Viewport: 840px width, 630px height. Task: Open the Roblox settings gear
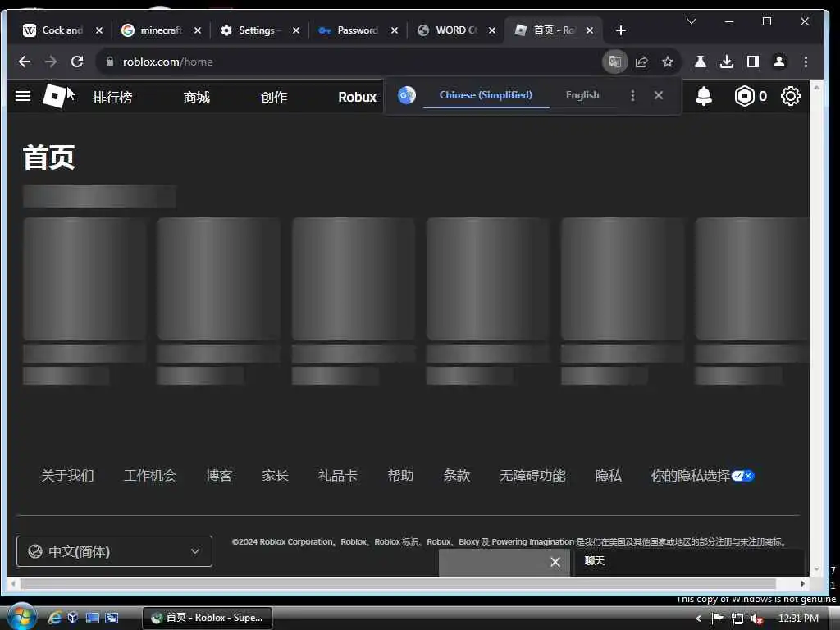pyautogui.click(x=790, y=97)
